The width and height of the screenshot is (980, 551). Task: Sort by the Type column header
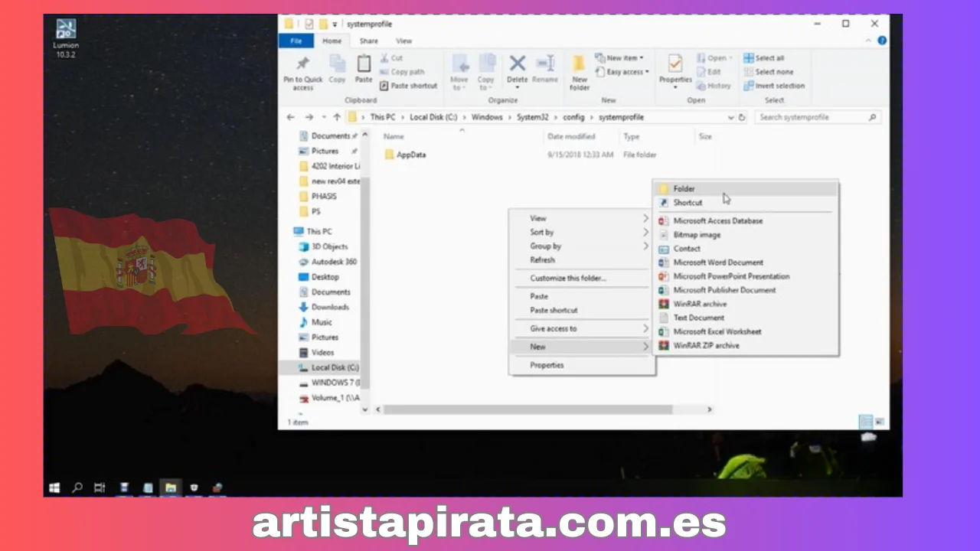(631, 136)
